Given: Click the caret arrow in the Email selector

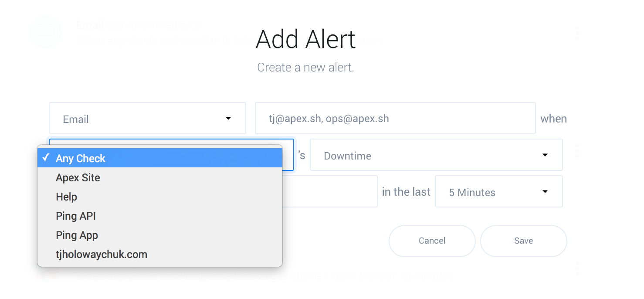Looking at the screenshot, I should point(228,119).
